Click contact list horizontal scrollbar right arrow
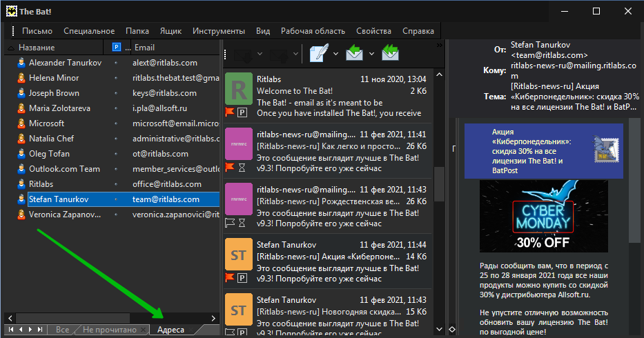 (213, 318)
